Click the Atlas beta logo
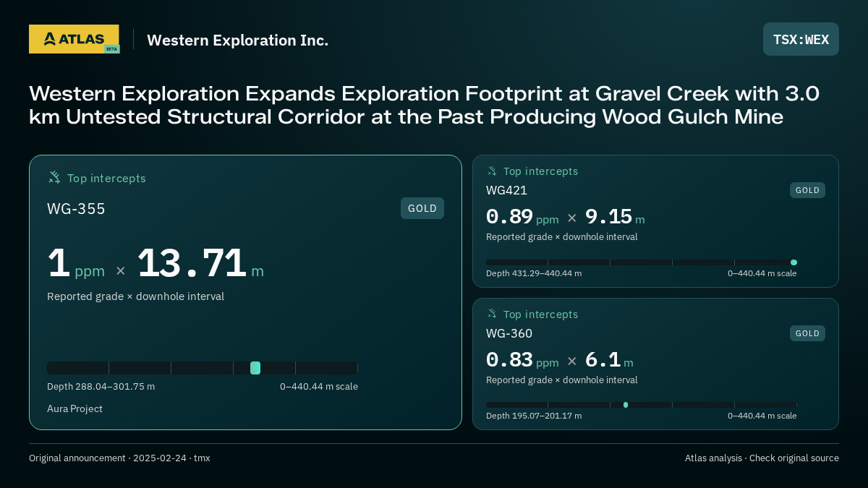Image resolution: width=868 pixels, height=488 pixels. coord(74,39)
